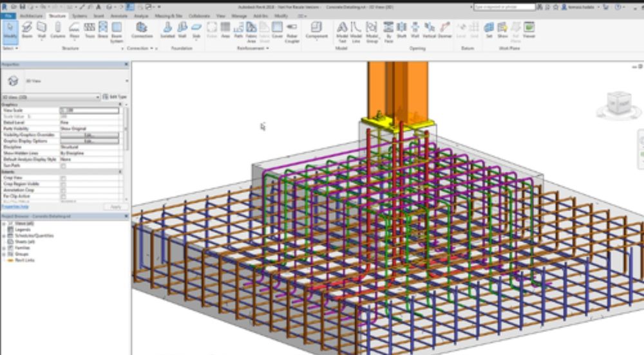Viewport: 644px width, 355px height.
Task: Select the Model Group tool
Action: tap(372, 32)
